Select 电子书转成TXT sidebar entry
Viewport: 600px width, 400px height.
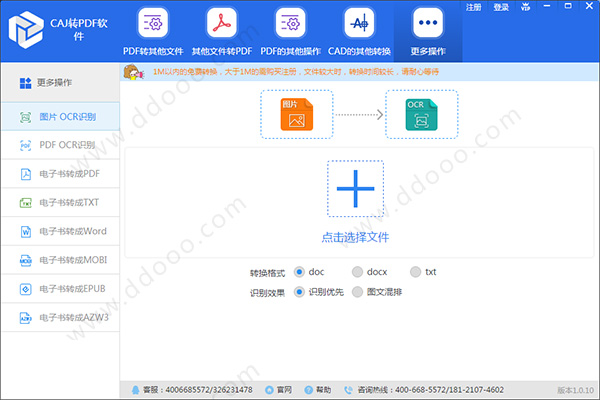pyautogui.click(x=60, y=202)
